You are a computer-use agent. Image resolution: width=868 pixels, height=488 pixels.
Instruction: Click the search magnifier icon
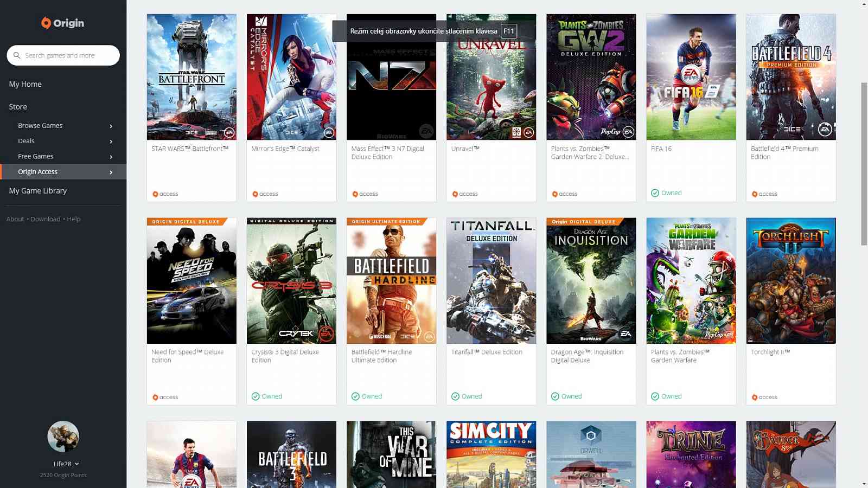point(17,55)
